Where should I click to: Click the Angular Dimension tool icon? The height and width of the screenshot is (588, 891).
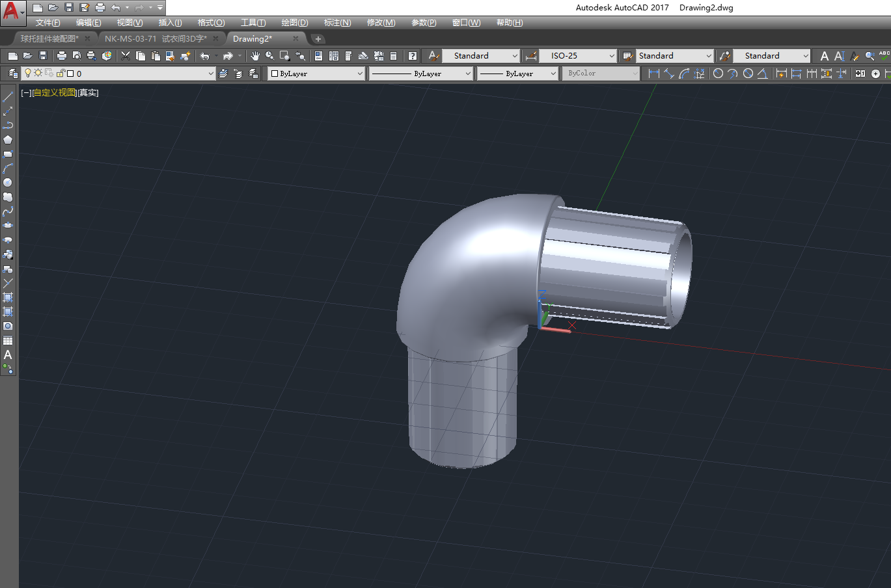point(762,73)
